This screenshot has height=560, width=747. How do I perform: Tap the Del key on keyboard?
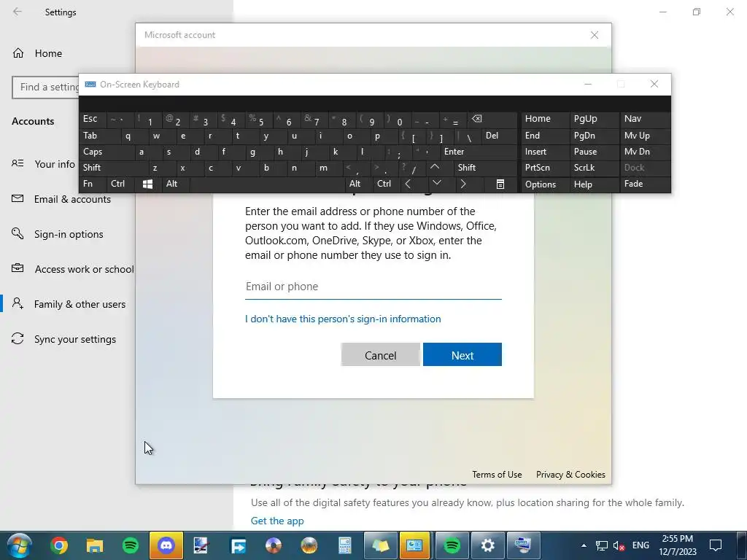point(499,136)
